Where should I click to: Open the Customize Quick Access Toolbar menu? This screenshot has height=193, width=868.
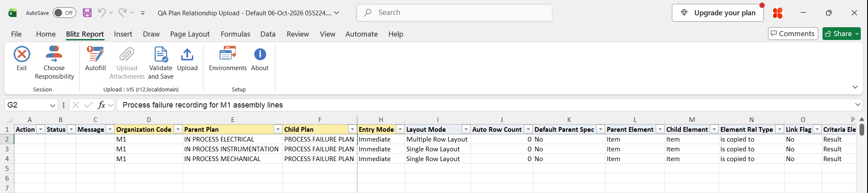pos(143,13)
